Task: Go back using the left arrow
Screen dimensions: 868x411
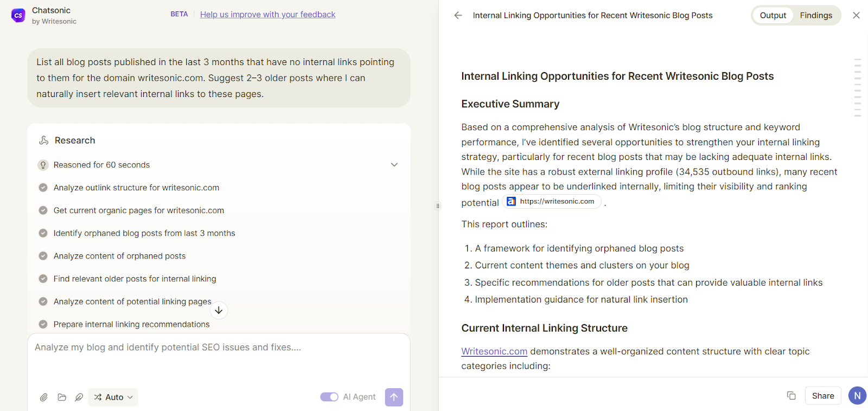Action: click(458, 15)
